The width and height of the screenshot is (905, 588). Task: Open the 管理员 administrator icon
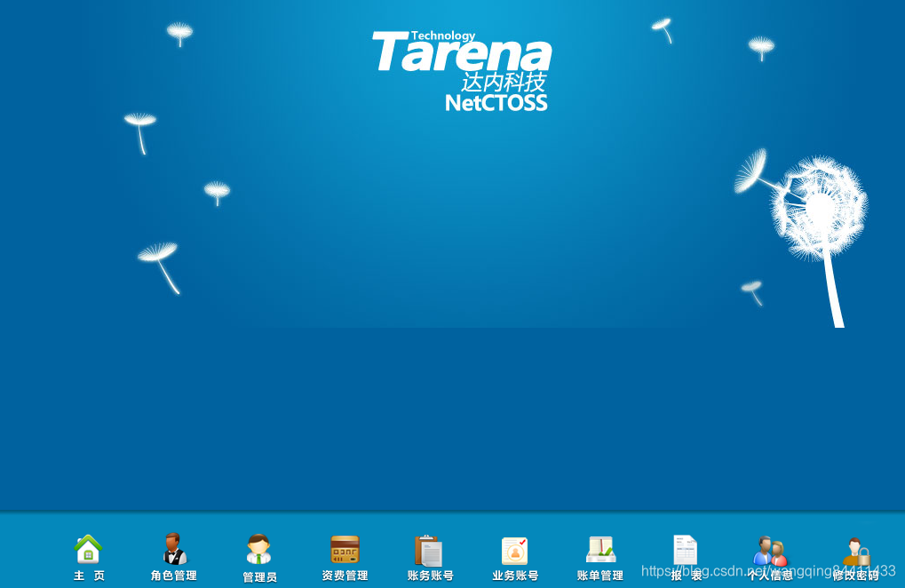point(258,549)
